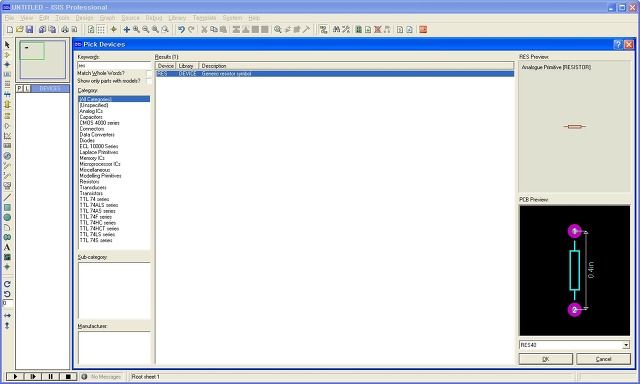Image resolution: width=640 pixels, height=384 pixels.
Task: Click the rotate anti-clockwise icon
Action: [x=7, y=294]
